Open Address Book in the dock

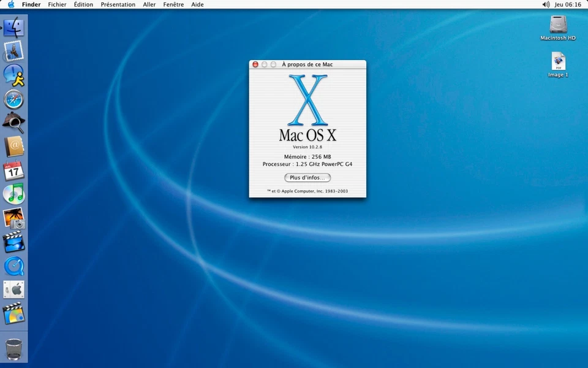[13, 147]
